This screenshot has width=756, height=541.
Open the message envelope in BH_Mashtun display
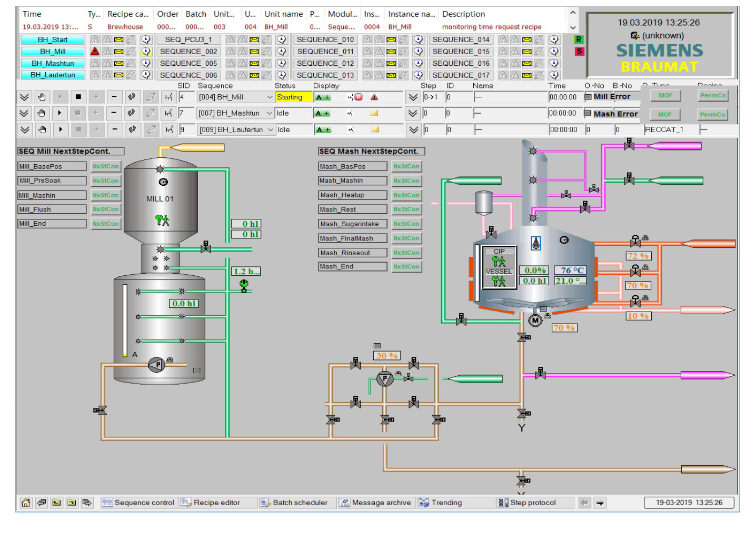click(x=374, y=113)
